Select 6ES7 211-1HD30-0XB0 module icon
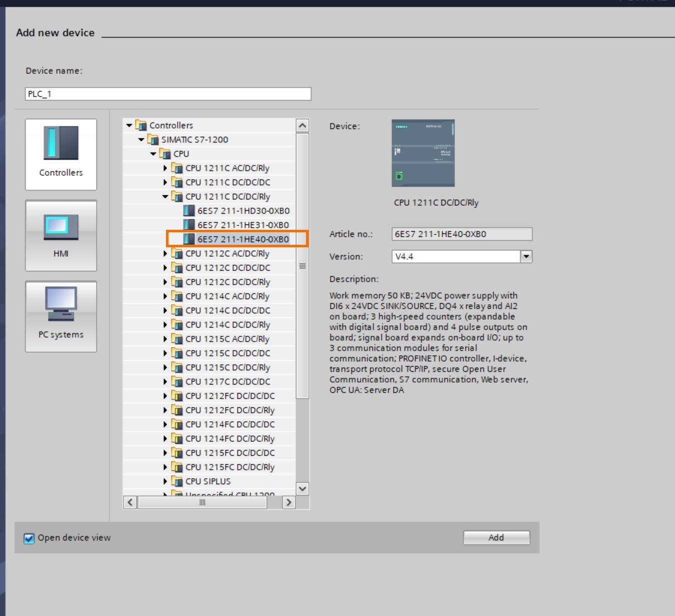 (x=189, y=211)
